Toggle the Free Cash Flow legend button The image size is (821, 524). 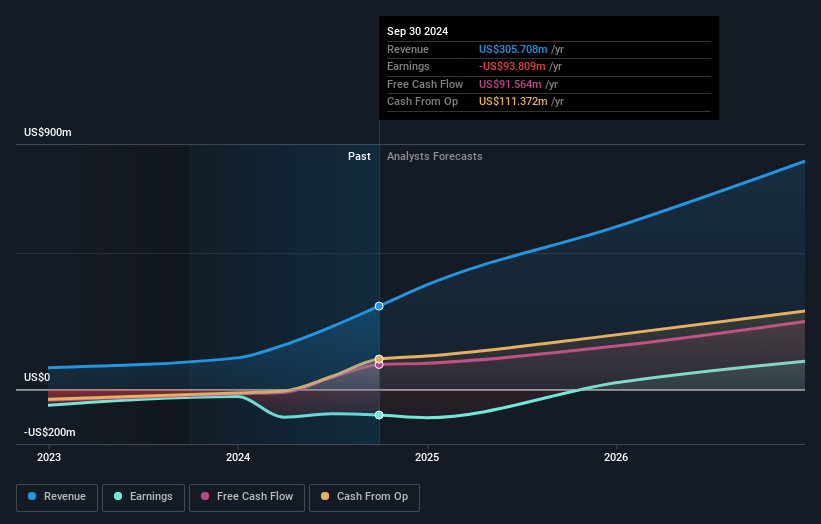point(247,497)
